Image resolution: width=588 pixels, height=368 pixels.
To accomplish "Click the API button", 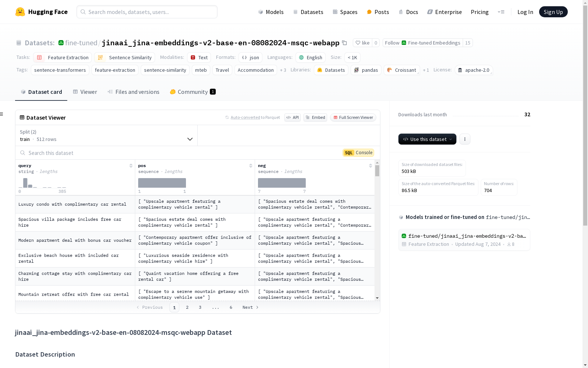I will click(x=293, y=117).
